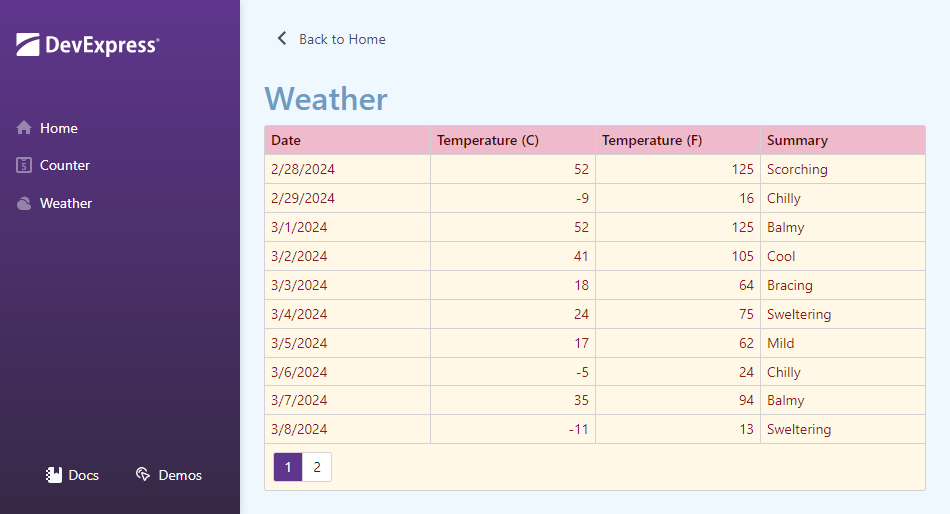Click the -11 Celsius cell
This screenshot has width=950, height=514.
click(513, 429)
